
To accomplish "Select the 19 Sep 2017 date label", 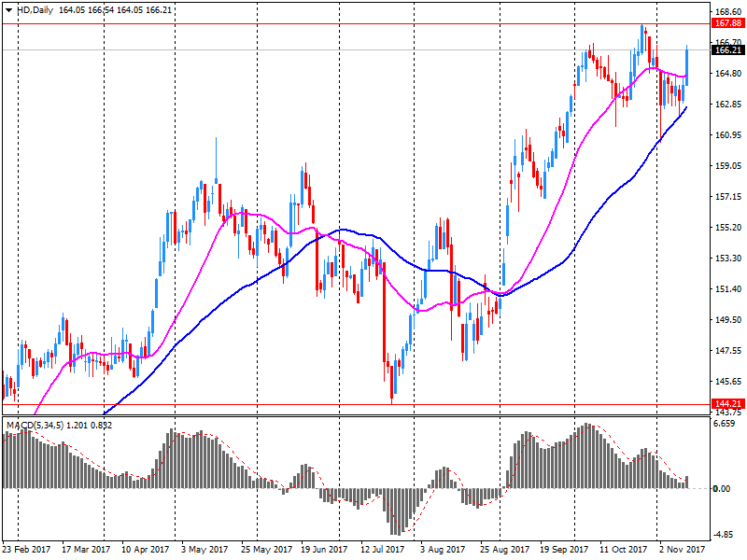I will coord(565,549).
